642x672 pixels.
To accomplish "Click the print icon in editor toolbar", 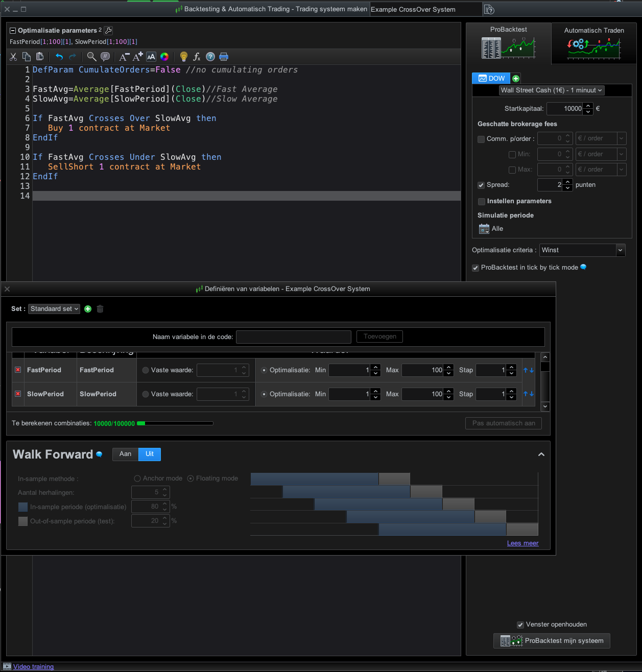I will [224, 57].
